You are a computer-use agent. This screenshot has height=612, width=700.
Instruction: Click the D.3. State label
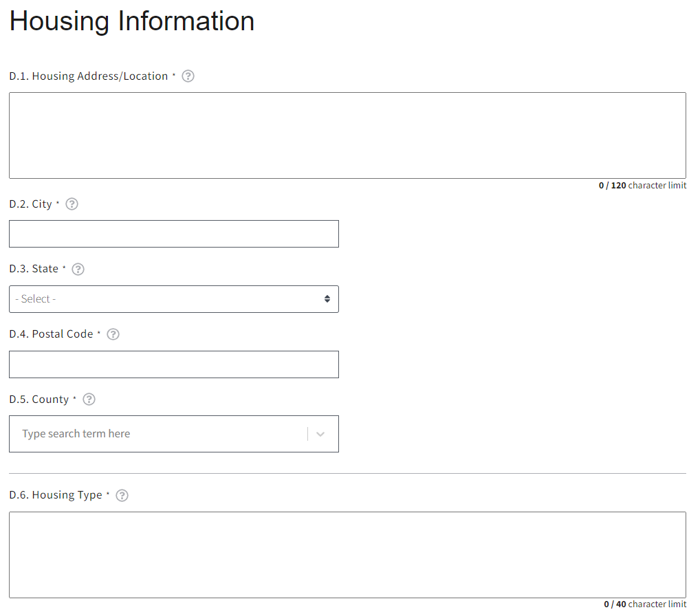pyautogui.click(x=34, y=269)
